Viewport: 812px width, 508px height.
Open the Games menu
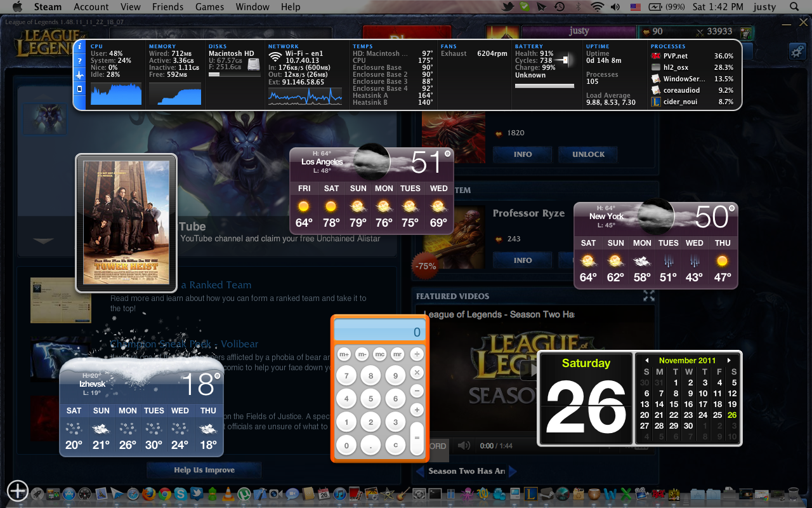(x=209, y=7)
